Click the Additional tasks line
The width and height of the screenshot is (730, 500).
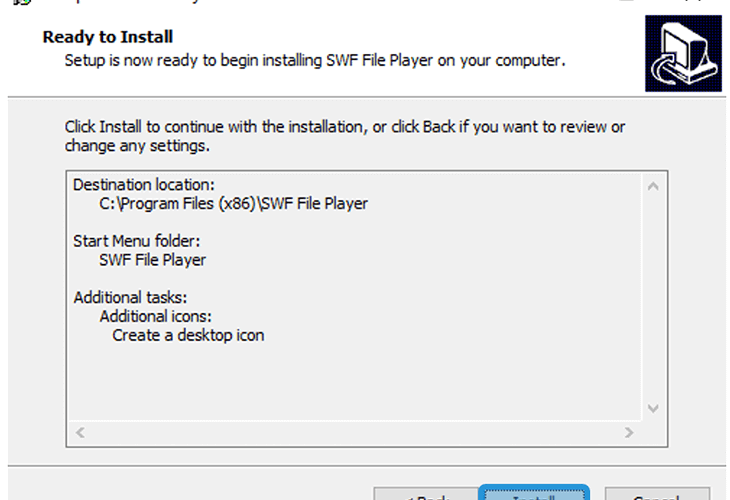pos(130,297)
